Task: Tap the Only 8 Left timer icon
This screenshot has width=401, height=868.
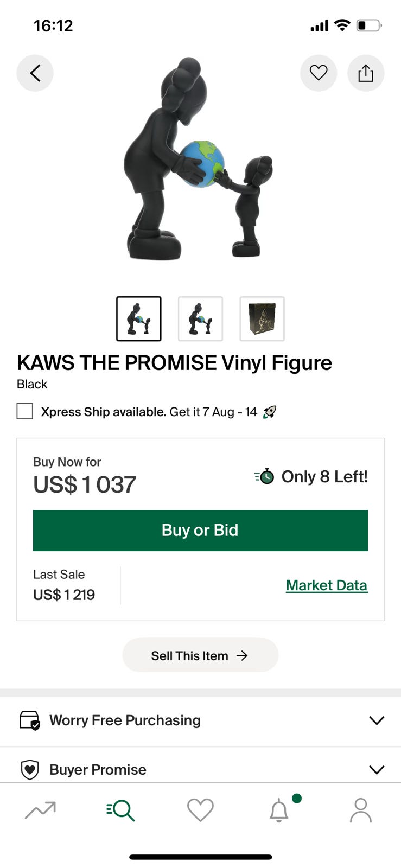Action: pyautogui.click(x=264, y=476)
